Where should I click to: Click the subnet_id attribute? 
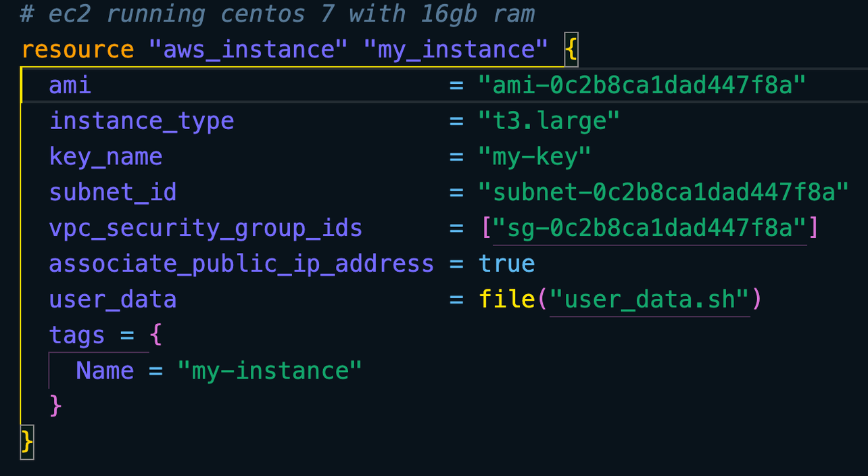112,192
